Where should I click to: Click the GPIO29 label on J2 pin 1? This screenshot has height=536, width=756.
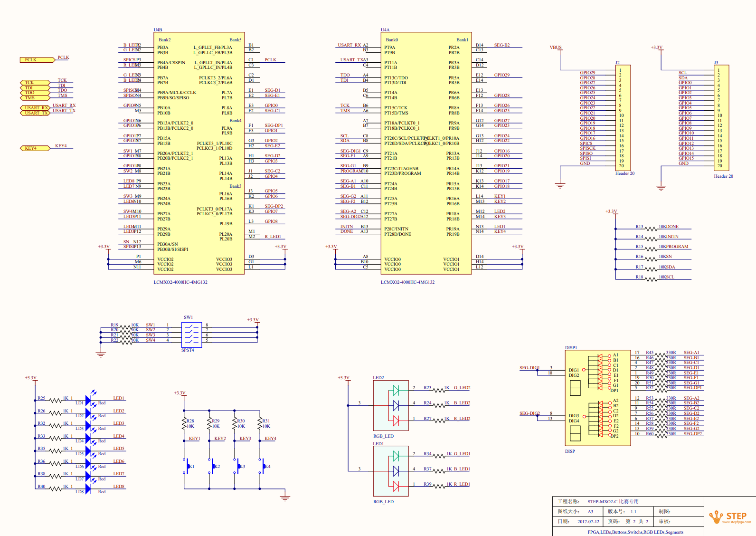[587, 73]
